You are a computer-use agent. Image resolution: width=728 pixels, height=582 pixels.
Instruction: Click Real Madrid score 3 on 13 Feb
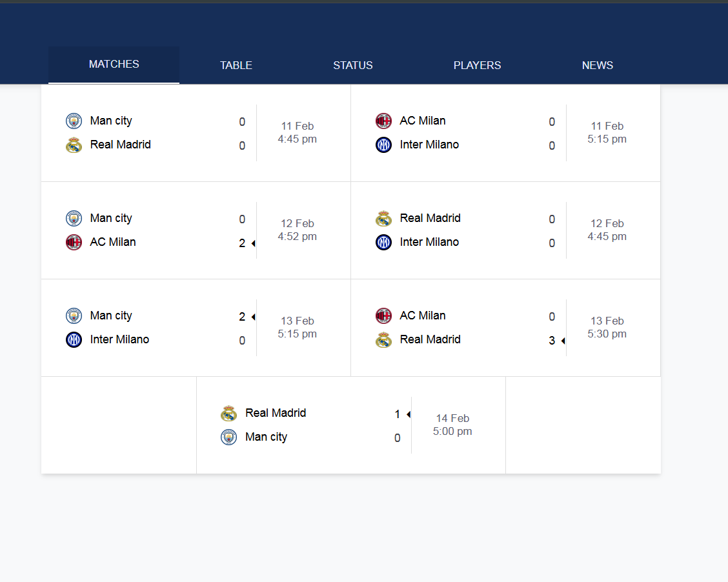(x=552, y=341)
